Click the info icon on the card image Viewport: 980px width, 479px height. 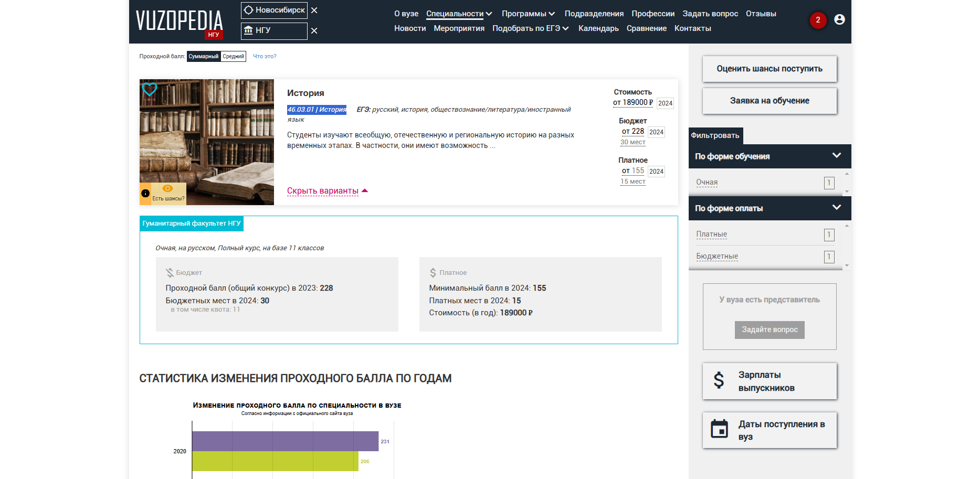[145, 194]
